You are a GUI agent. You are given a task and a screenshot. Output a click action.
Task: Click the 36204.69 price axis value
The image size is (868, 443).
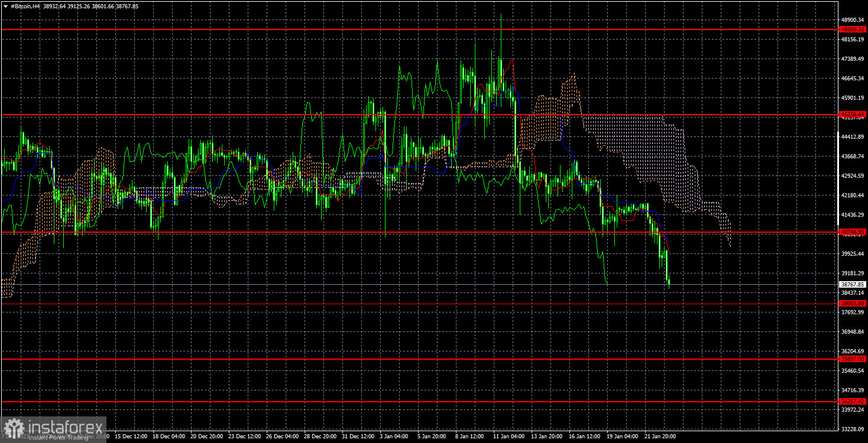853,351
